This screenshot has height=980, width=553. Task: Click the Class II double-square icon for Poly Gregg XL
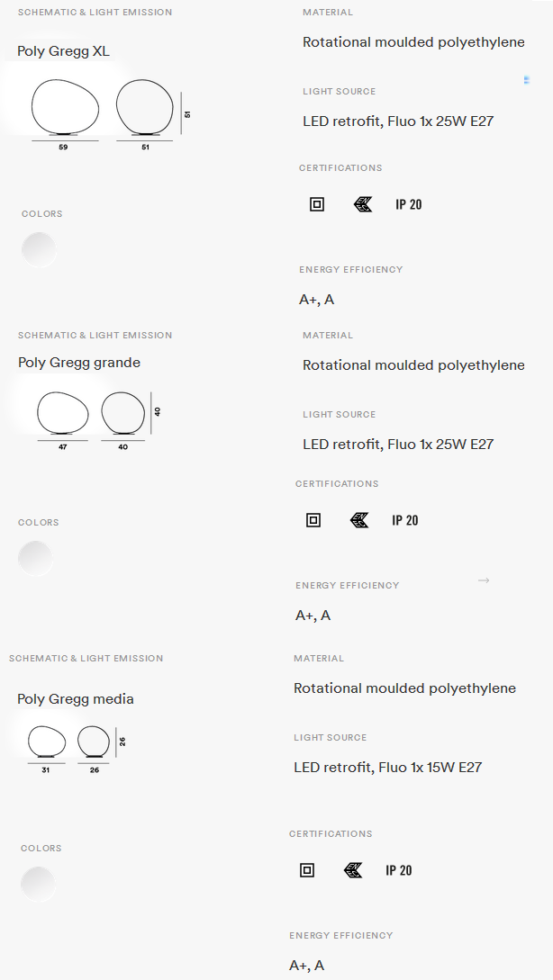[x=317, y=204]
